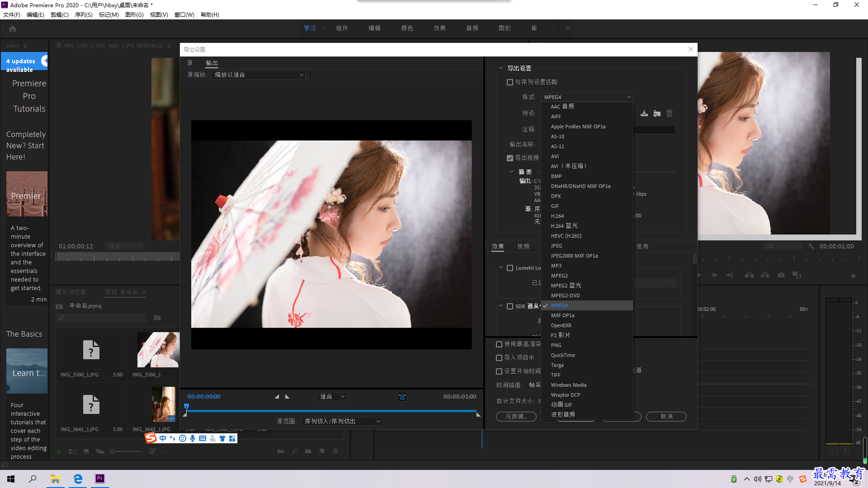The image size is (868, 488).
Task: Choose HEVC (H.265) from format list
Action: tap(587, 236)
